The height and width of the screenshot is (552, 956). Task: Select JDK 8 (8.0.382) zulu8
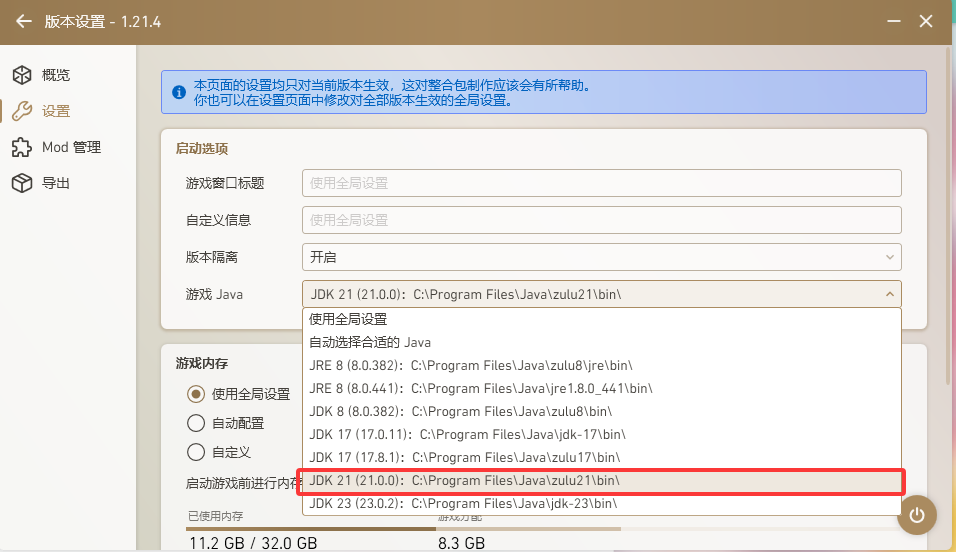point(602,412)
